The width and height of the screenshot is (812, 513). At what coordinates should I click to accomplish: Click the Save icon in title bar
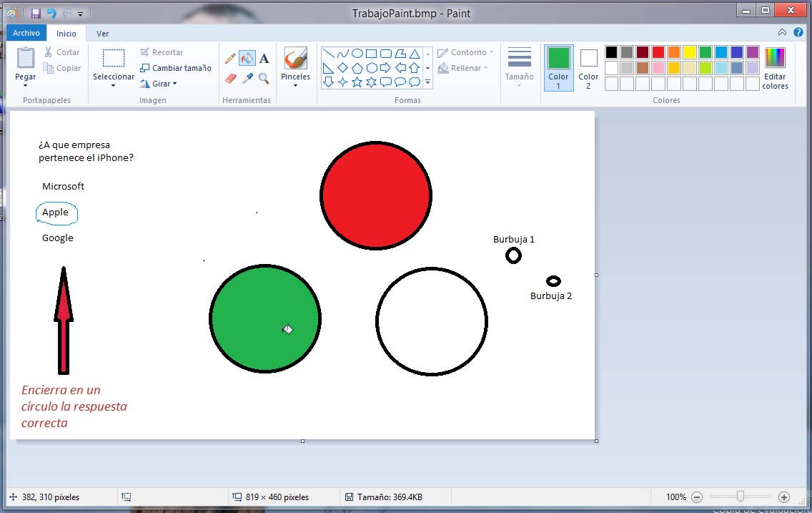[36, 13]
